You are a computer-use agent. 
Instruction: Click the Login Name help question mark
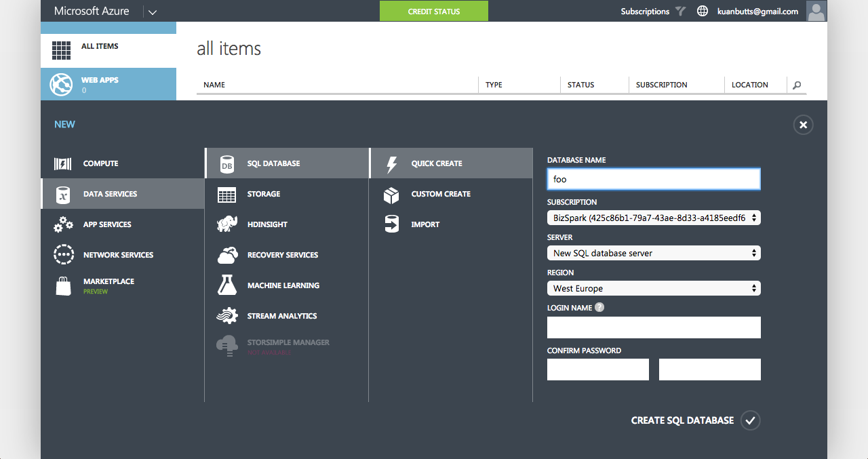coord(599,307)
